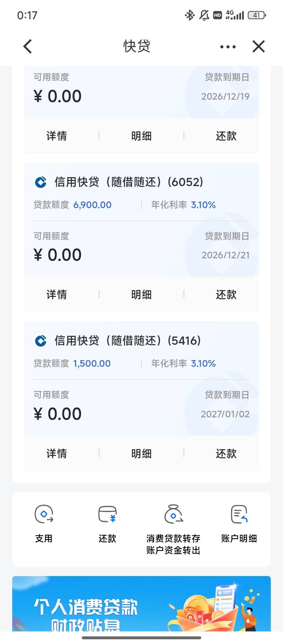
Task: Open the 个人消费贷款财政贴息 banner
Action: [x=141, y=605]
